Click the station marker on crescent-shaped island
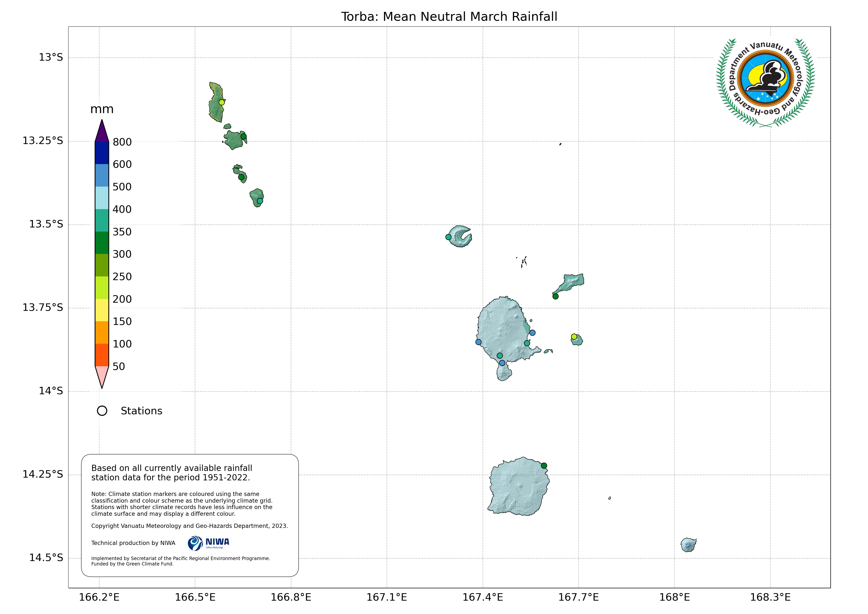868x614 pixels. (448, 237)
